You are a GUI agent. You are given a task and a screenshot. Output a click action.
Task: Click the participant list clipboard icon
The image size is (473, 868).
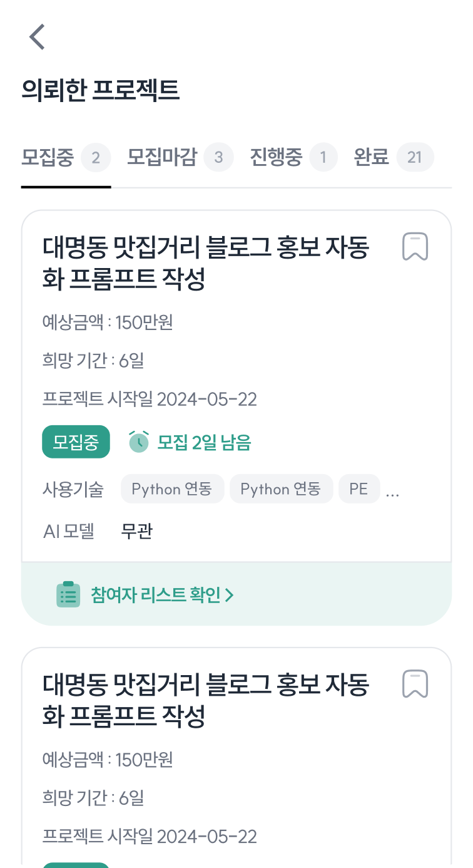point(68,595)
